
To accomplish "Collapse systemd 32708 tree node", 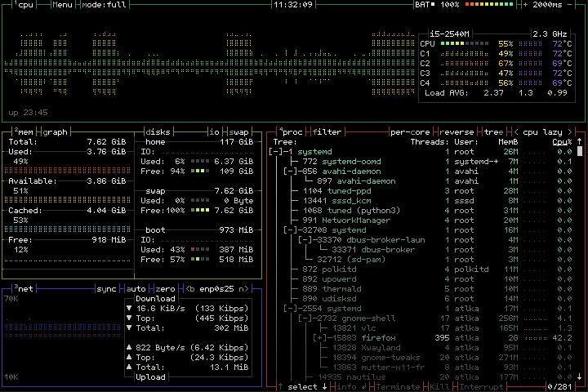I will pos(290,230).
